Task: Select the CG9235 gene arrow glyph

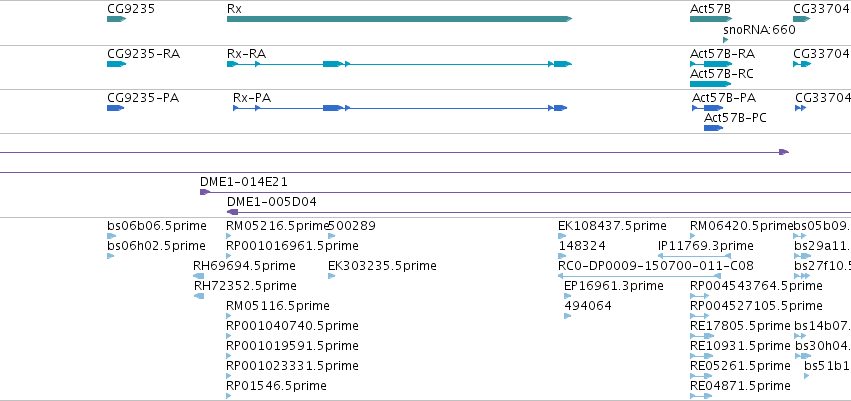Action: (117, 19)
